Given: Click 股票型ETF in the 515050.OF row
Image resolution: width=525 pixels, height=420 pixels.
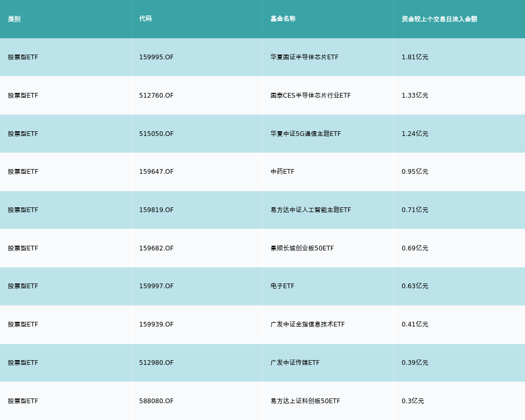Looking at the screenshot, I should point(23,134).
